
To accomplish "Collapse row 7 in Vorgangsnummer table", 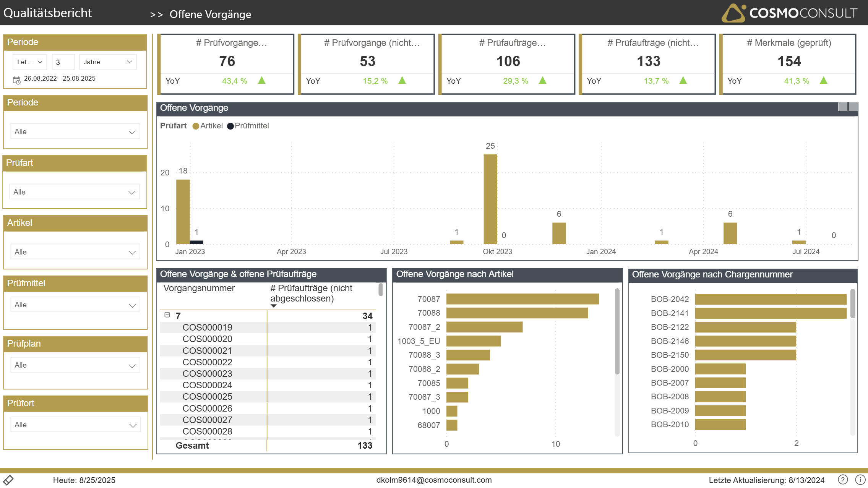I will [167, 315].
